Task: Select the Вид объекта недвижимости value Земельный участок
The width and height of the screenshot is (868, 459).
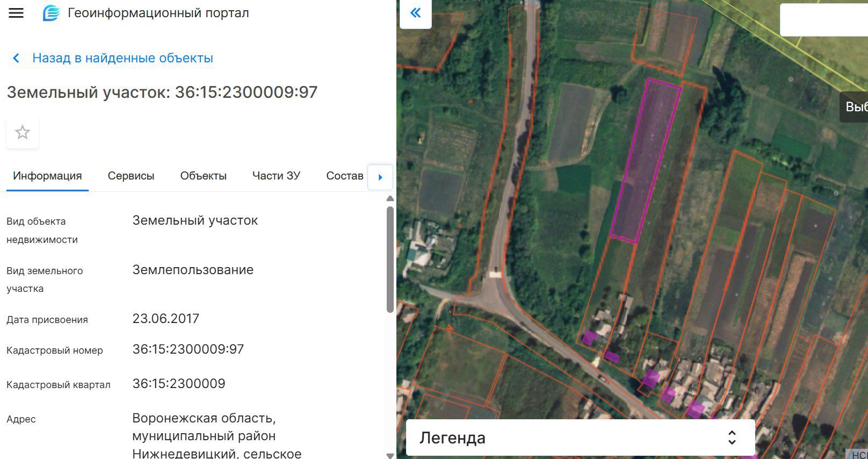Action: (x=195, y=220)
